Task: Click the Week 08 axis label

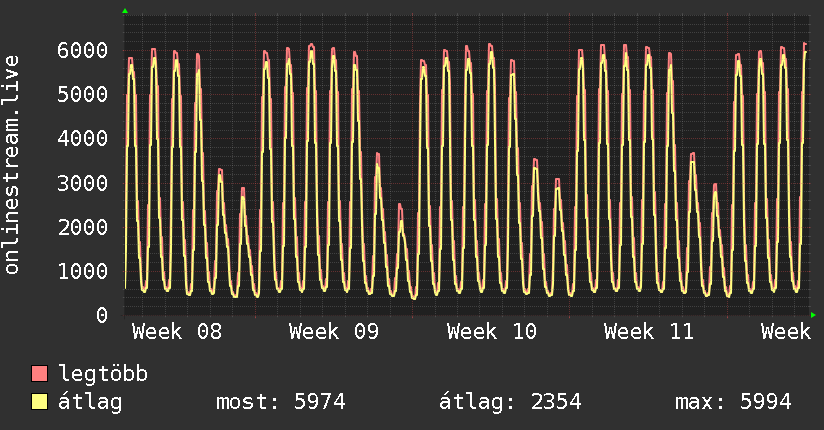Action: [177, 332]
